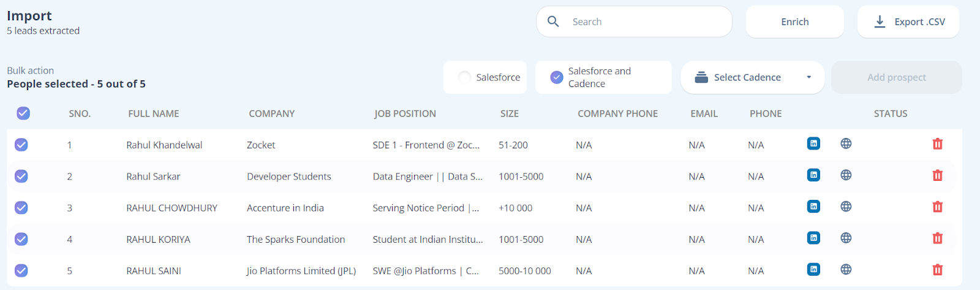Toggle the select-all header checkbox
The image size is (980, 290).
tap(23, 113)
